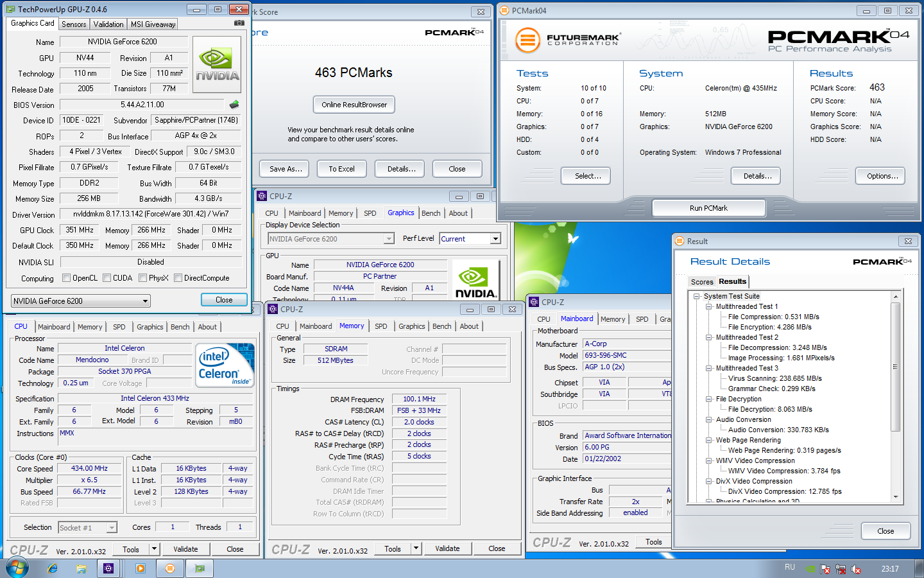The width and height of the screenshot is (924, 578).
Task: Open GPU-Z NVIDIA GeForce 6200 device dropdown
Action: pyautogui.click(x=81, y=301)
